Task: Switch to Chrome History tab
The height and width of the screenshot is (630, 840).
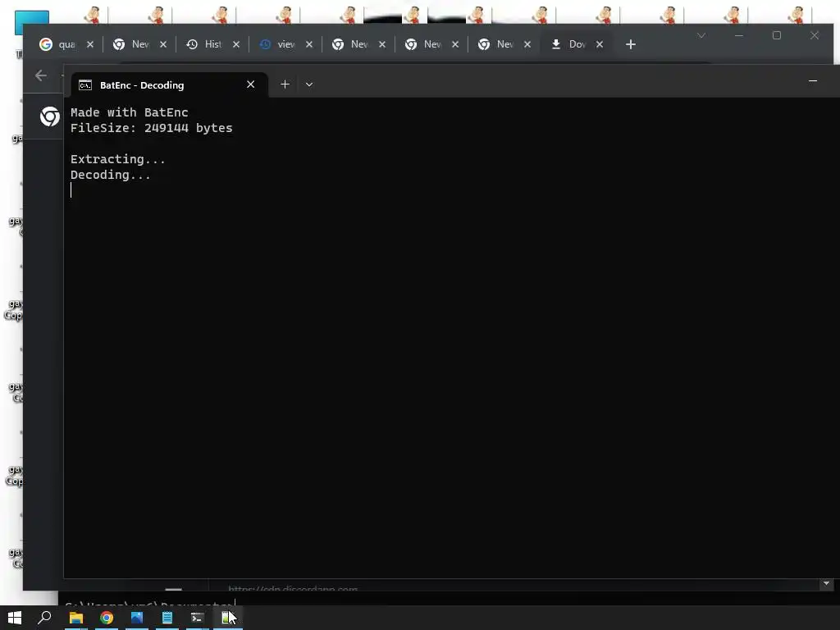Action: coord(213,44)
